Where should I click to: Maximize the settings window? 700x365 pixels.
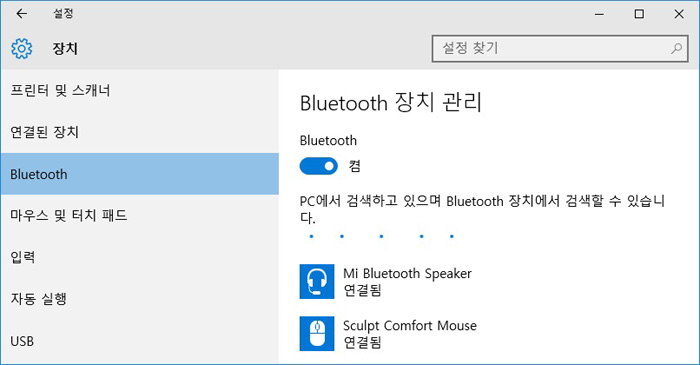(x=639, y=14)
